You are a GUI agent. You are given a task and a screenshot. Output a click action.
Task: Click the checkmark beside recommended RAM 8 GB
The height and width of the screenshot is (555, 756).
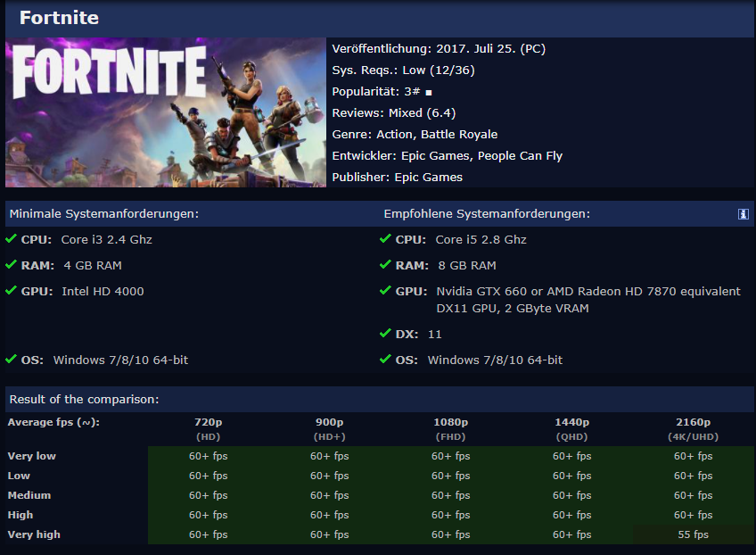point(385,264)
